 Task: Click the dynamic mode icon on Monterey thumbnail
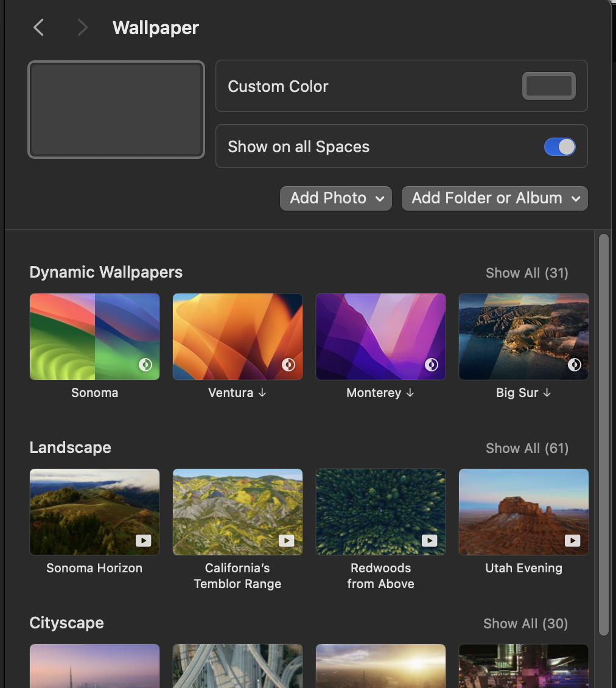[432, 365]
